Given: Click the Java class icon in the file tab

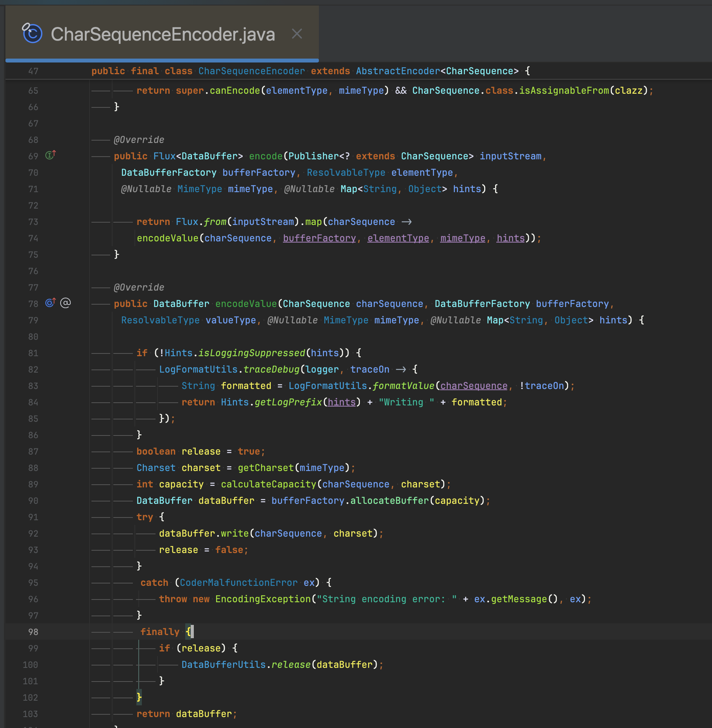Looking at the screenshot, I should coord(32,33).
